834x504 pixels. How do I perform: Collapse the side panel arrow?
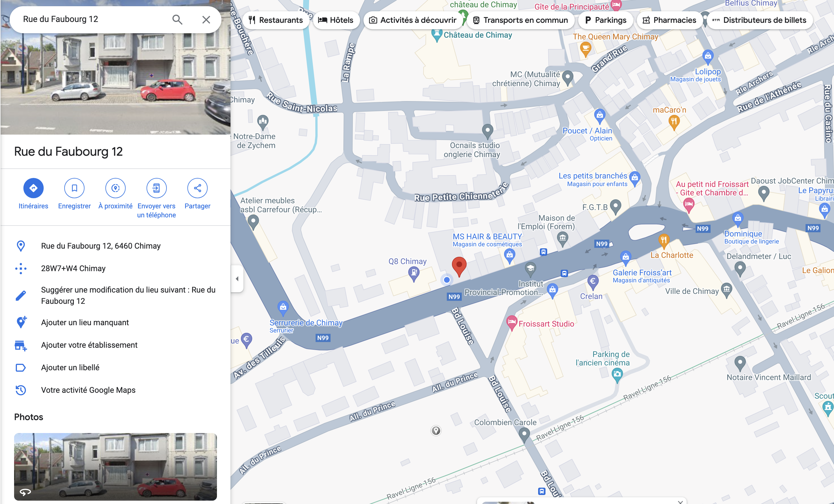[x=237, y=279]
